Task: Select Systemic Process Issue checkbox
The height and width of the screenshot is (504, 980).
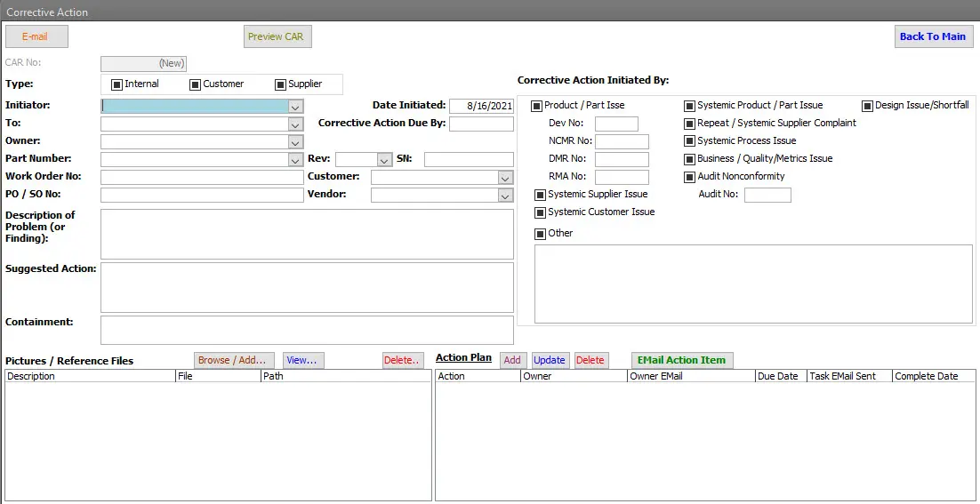Action: pyautogui.click(x=689, y=141)
